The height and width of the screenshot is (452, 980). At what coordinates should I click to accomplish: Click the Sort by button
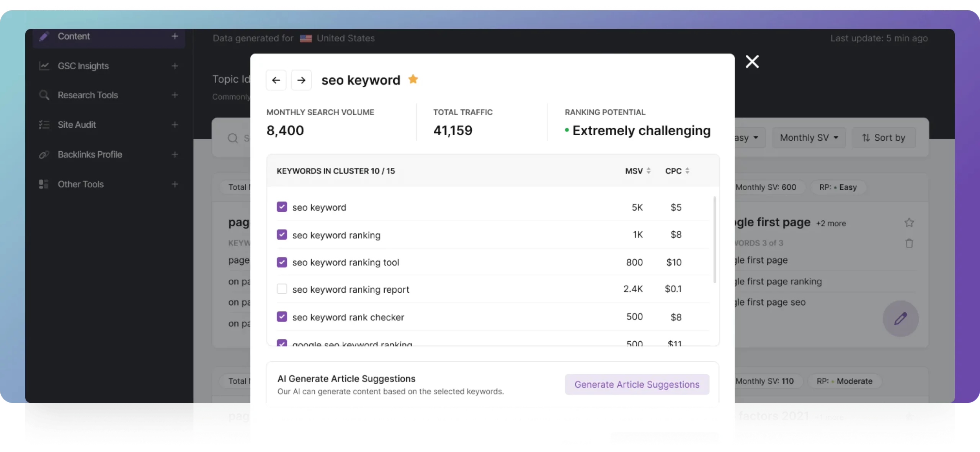tap(884, 138)
